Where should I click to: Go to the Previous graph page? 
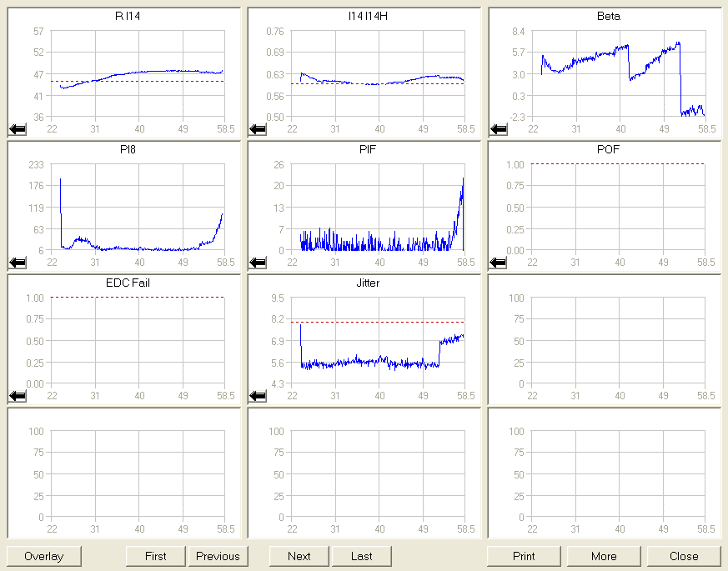[218, 556]
